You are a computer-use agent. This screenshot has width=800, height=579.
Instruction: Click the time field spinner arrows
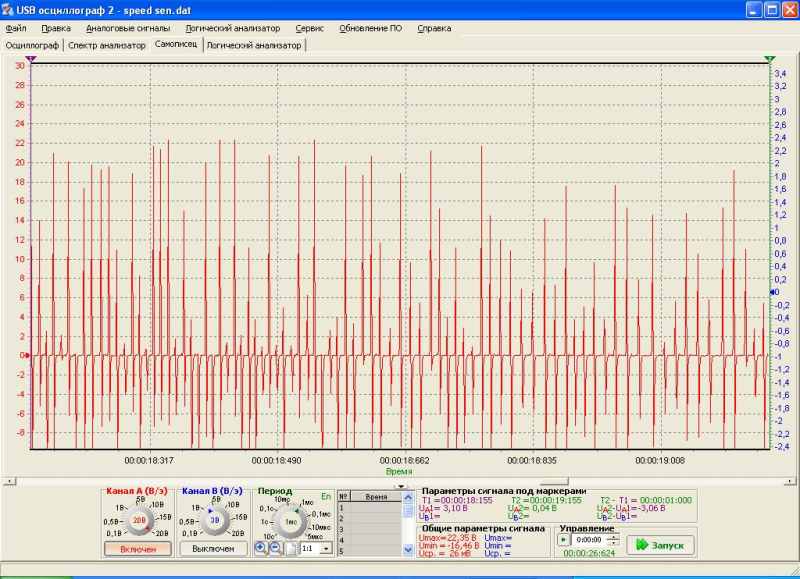[614, 540]
